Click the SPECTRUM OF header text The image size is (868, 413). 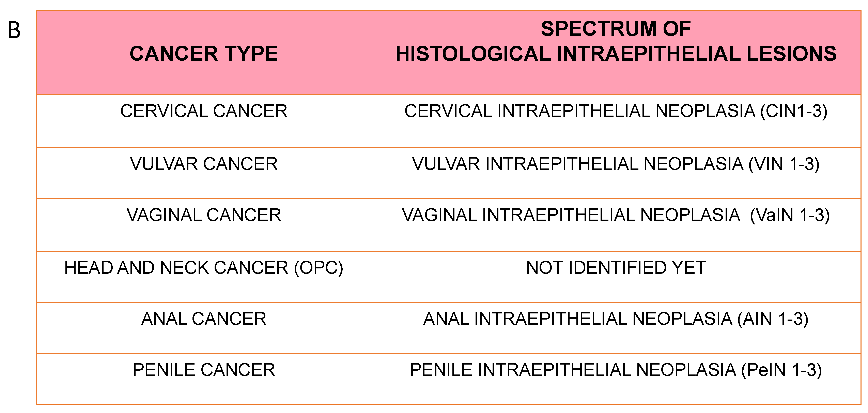coord(616,29)
